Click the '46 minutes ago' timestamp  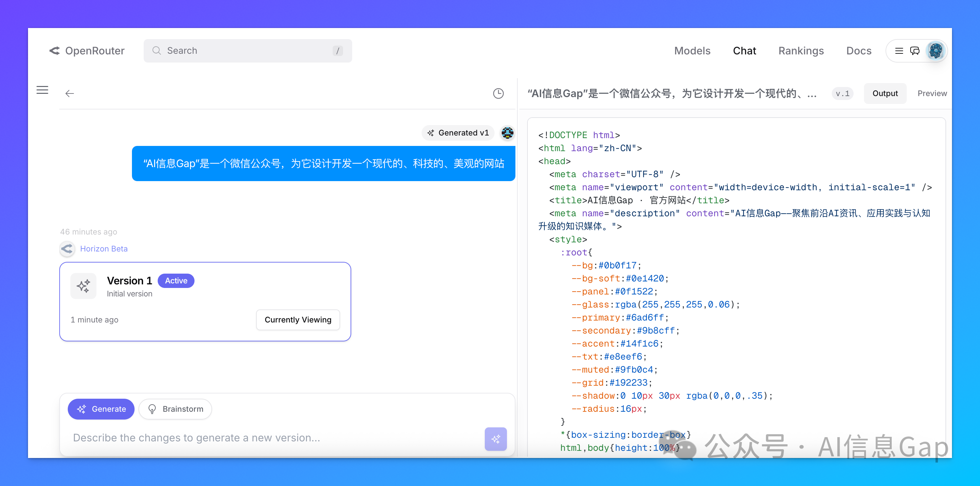coord(89,232)
